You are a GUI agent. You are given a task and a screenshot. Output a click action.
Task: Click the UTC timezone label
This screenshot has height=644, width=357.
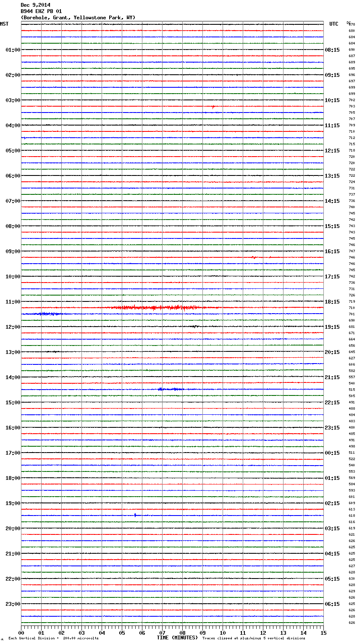(x=333, y=24)
